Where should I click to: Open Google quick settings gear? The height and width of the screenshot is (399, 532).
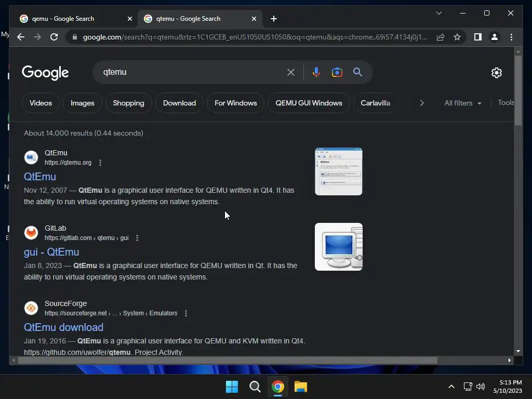[x=496, y=73]
